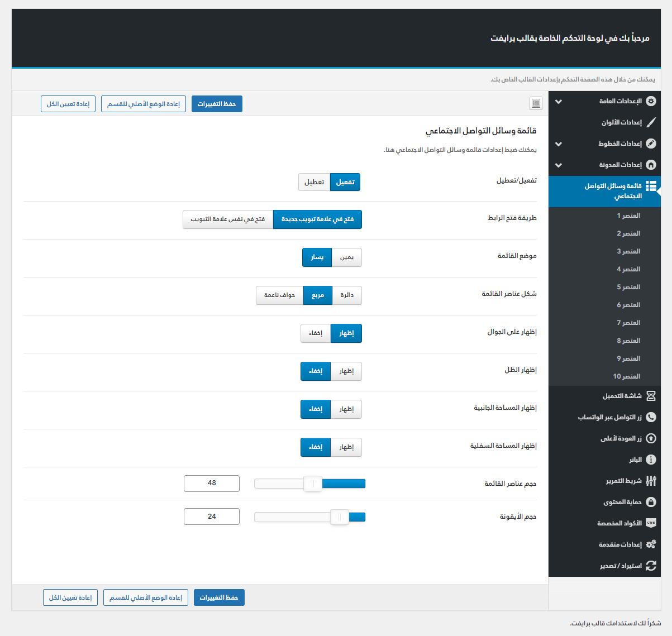Click the gear icon for الإعدادات العامة
This screenshot has width=672, height=636.
click(651, 101)
